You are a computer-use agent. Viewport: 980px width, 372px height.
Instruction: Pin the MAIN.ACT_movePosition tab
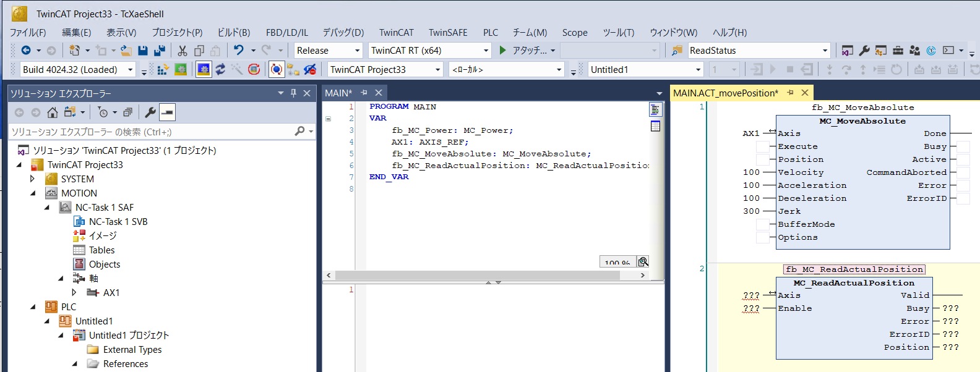(790, 93)
